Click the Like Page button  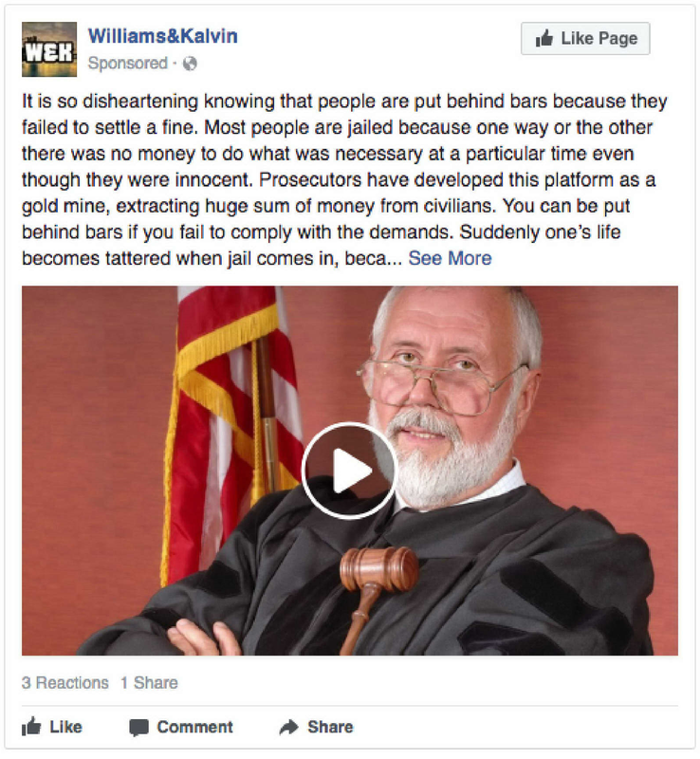pyautogui.click(x=585, y=38)
